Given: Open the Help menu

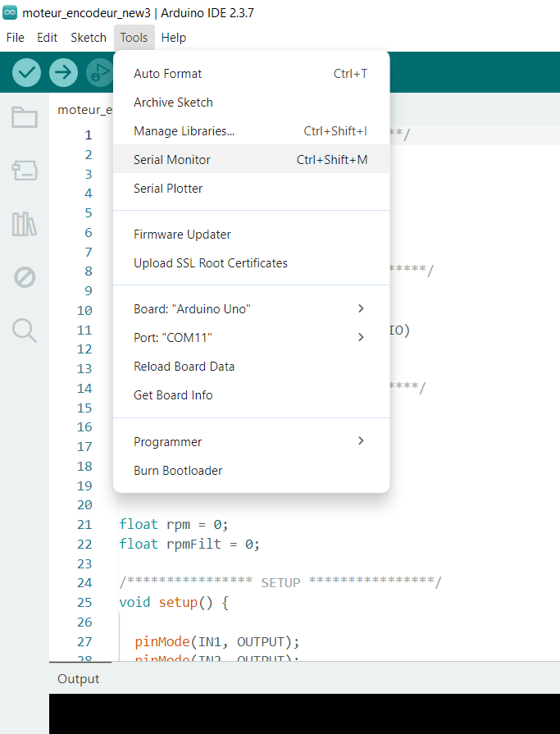Looking at the screenshot, I should (174, 38).
